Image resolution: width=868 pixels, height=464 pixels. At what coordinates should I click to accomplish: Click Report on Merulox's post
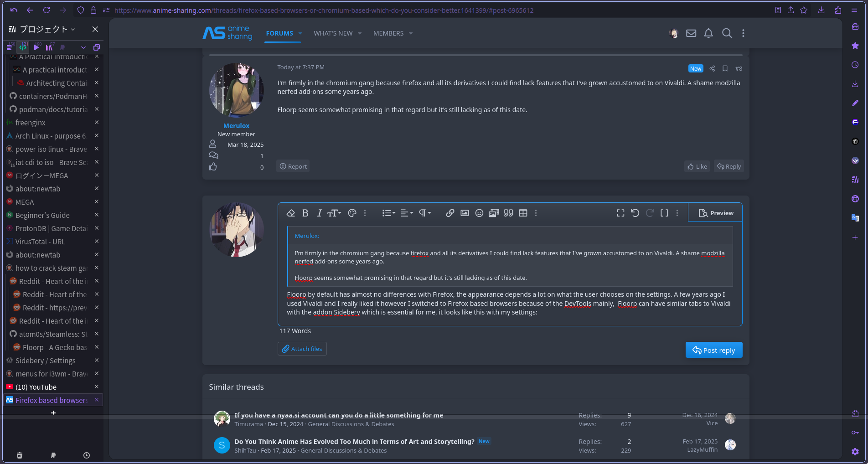(x=293, y=166)
